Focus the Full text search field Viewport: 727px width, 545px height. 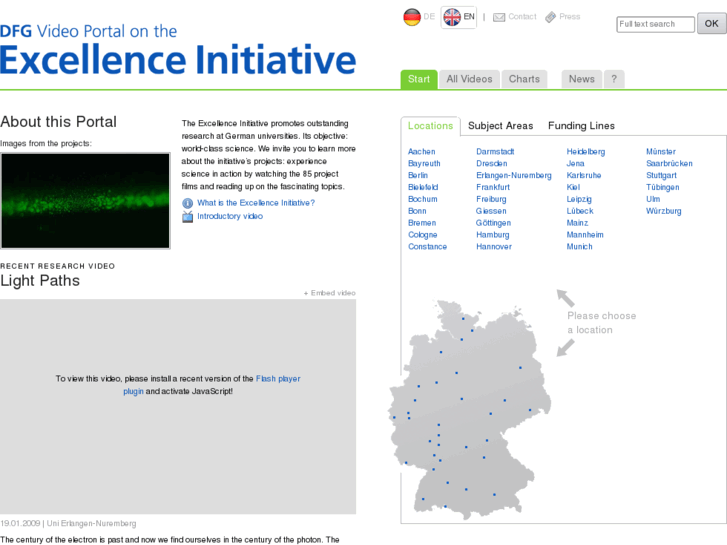[x=655, y=24]
